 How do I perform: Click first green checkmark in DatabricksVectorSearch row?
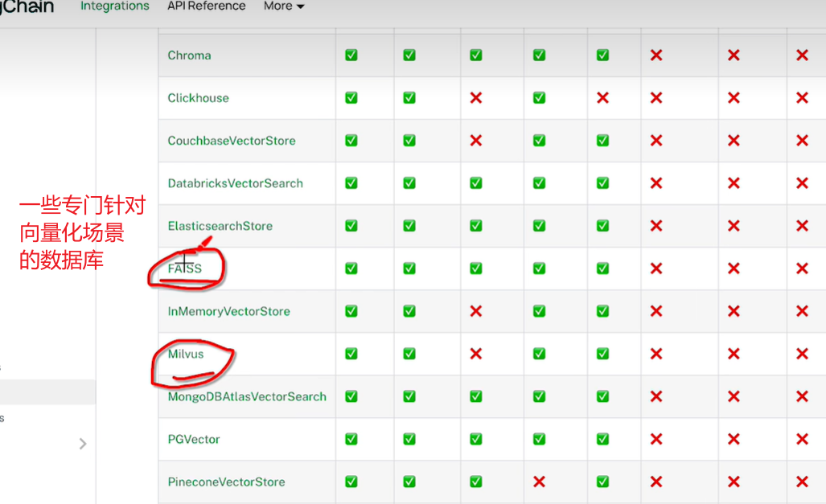pyautogui.click(x=351, y=183)
